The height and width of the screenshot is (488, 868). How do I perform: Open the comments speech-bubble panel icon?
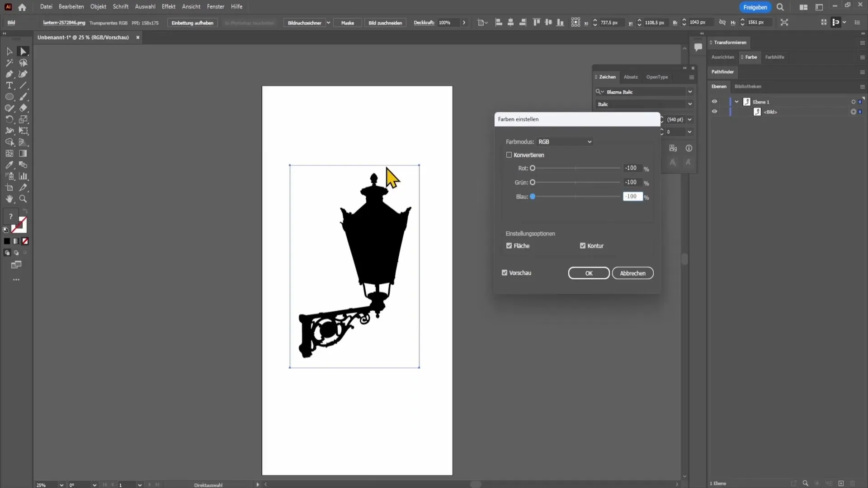698,47
